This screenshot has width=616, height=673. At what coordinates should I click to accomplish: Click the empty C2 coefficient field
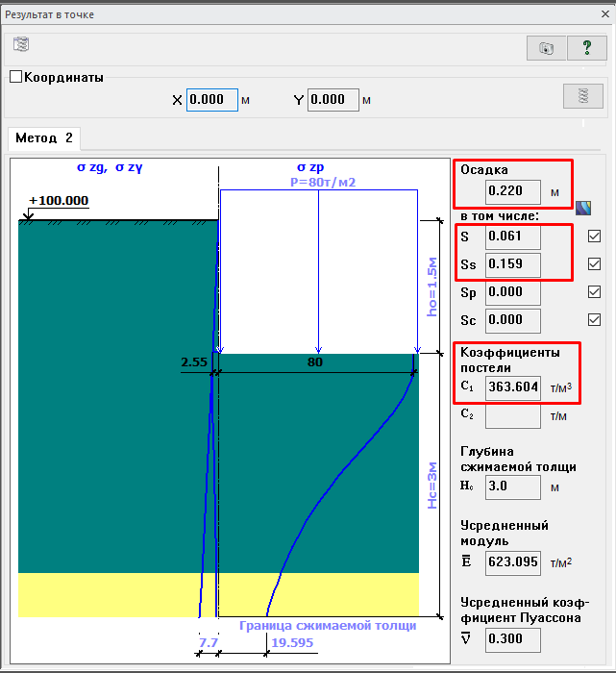512,415
